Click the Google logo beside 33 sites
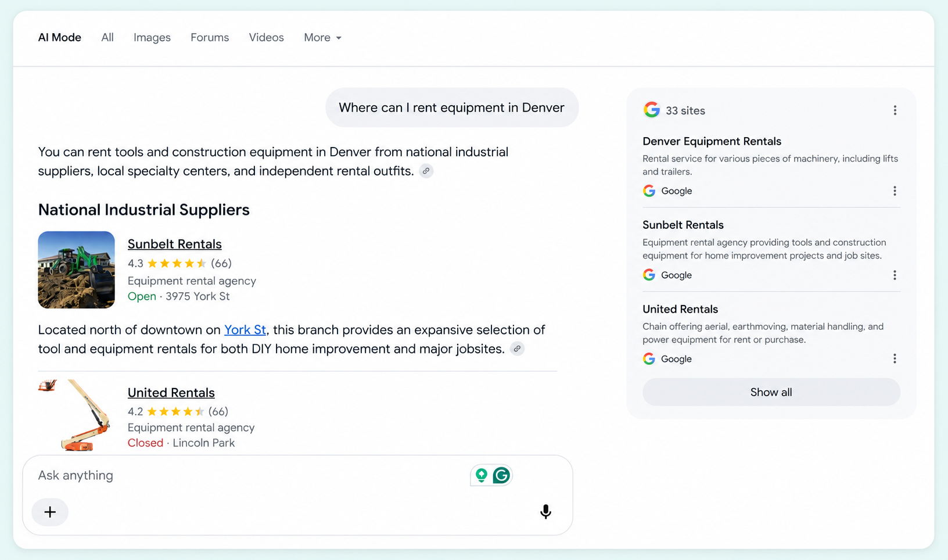Image resolution: width=948 pixels, height=560 pixels. 652,110
